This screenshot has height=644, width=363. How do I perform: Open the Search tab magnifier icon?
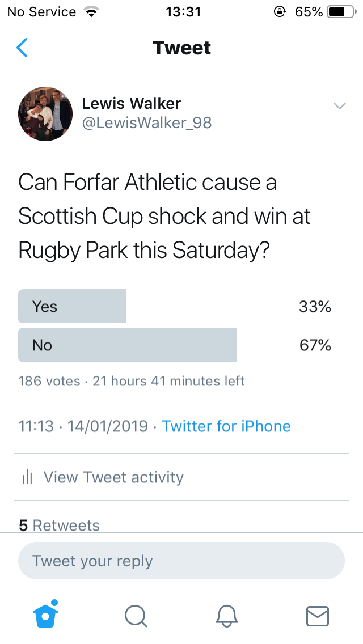click(x=136, y=616)
